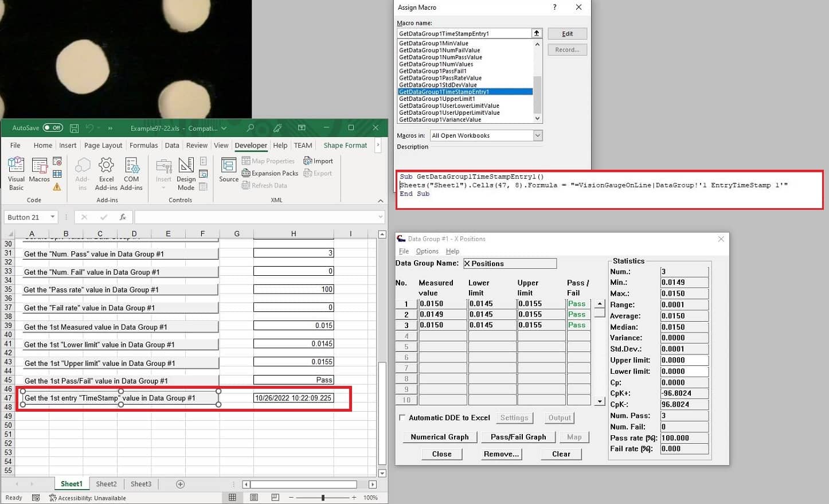This screenshot has width=829, height=504.
Task: Open the Visual Basic editor
Action: [16, 173]
